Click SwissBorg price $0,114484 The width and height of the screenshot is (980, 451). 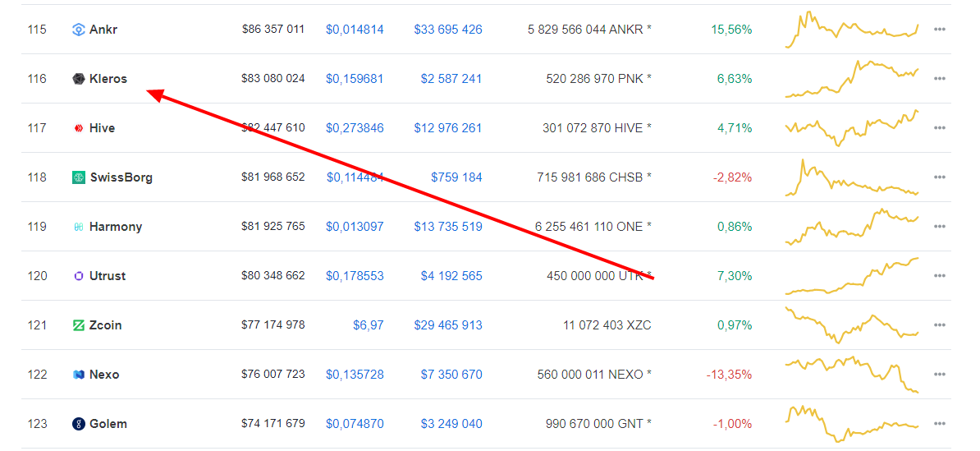pos(355,177)
